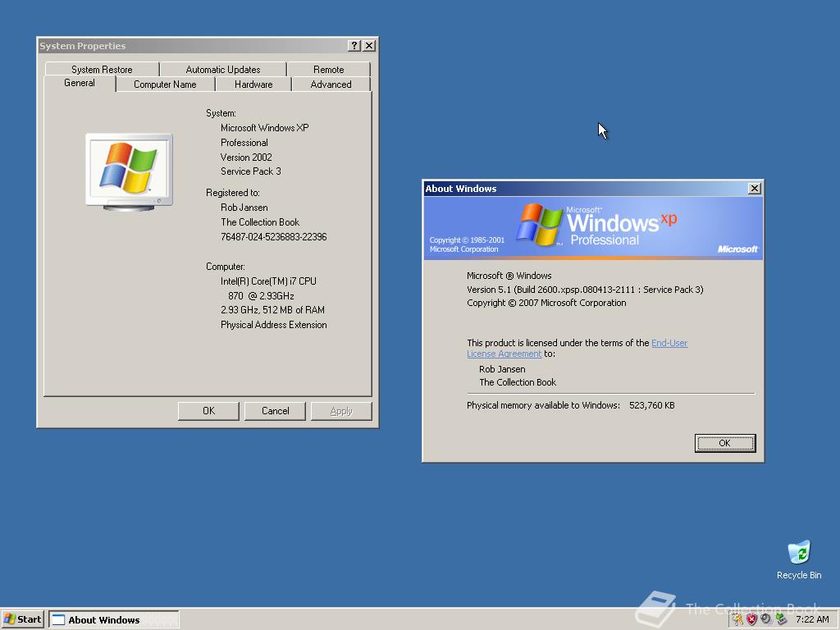840x630 pixels.
Task: Click 'Physical Address Extension' text
Action: (274, 325)
